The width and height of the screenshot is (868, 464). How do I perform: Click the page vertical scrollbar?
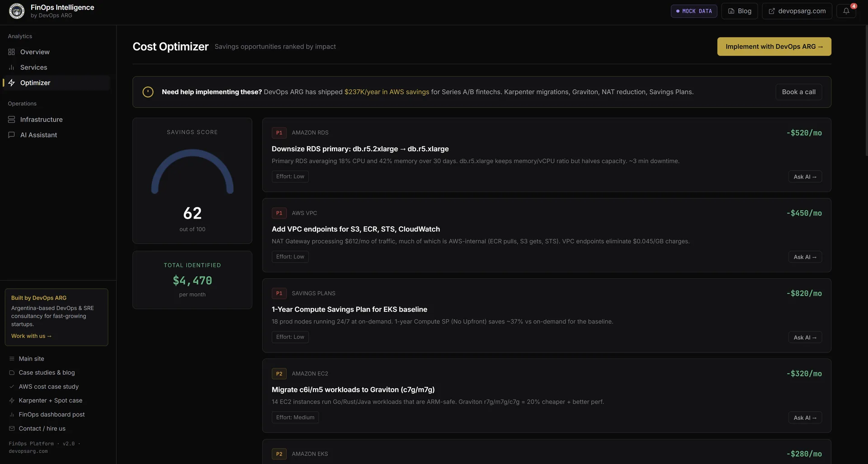(x=866, y=90)
